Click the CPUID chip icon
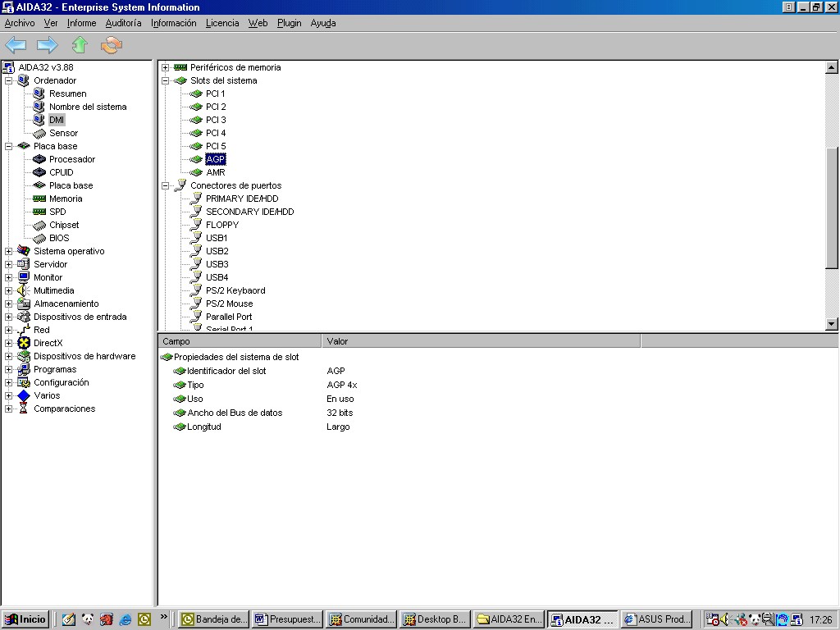The image size is (840, 630). 39,172
